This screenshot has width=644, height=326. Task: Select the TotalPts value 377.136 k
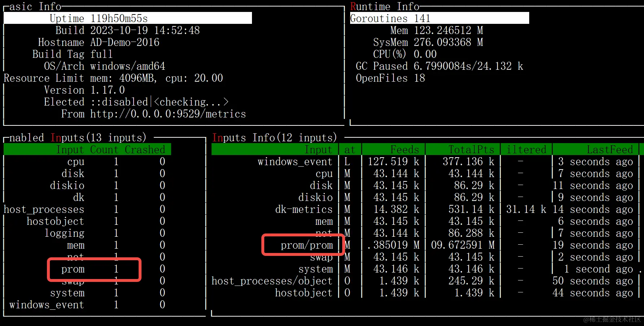point(469,161)
